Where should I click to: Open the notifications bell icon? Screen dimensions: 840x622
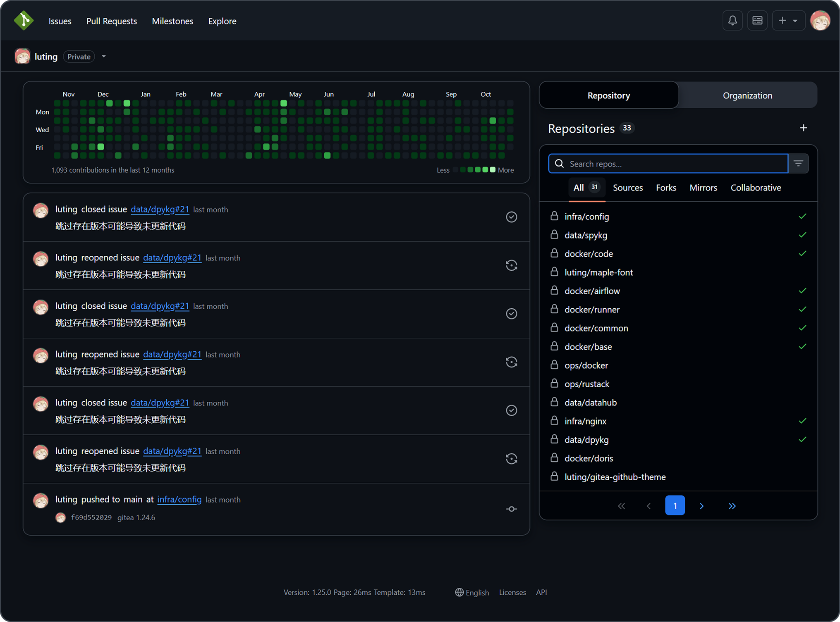click(x=732, y=21)
